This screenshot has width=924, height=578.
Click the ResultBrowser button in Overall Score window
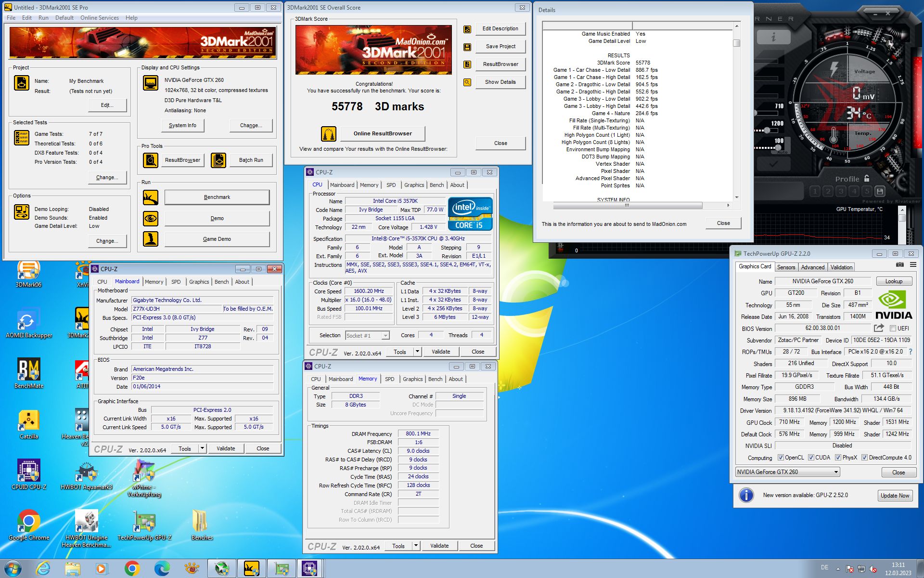point(500,64)
